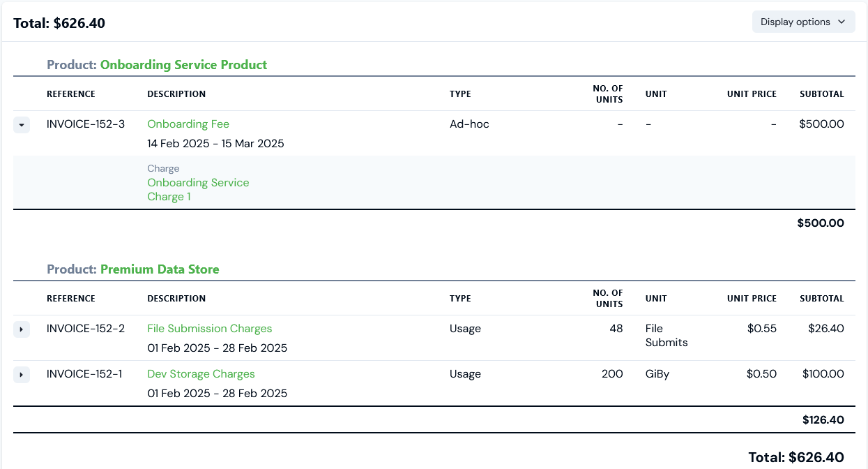868x469 pixels.
Task: Open the Onboarding Service Product link
Action: pyautogui.click(x=183, y=65)
